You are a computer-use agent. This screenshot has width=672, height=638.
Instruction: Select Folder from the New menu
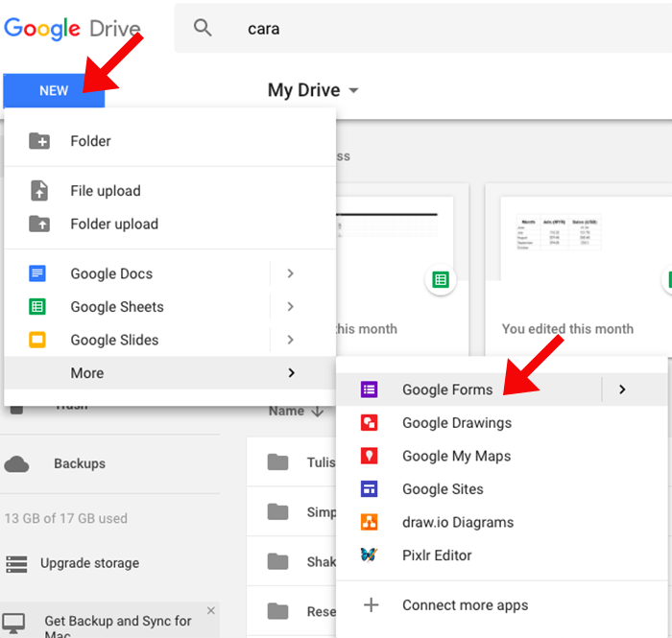click(170, 141)
